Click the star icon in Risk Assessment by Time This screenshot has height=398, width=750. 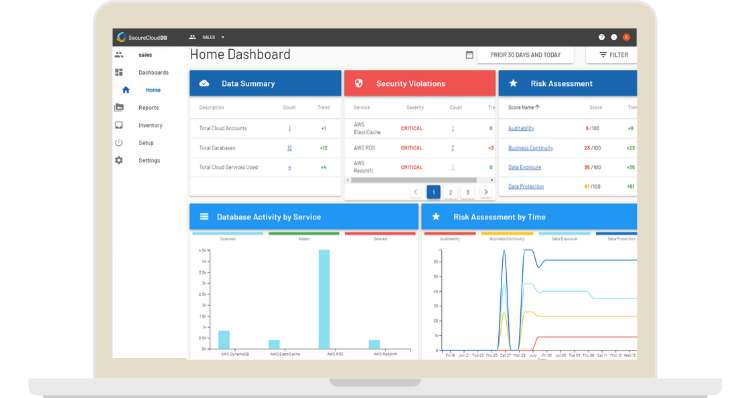click(x=436, y=217)
